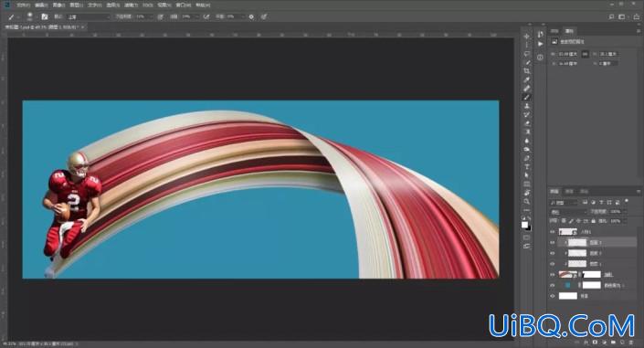Screen dimensions: 644x348
Task: Select the Move tool
Action: coord(526,37)
